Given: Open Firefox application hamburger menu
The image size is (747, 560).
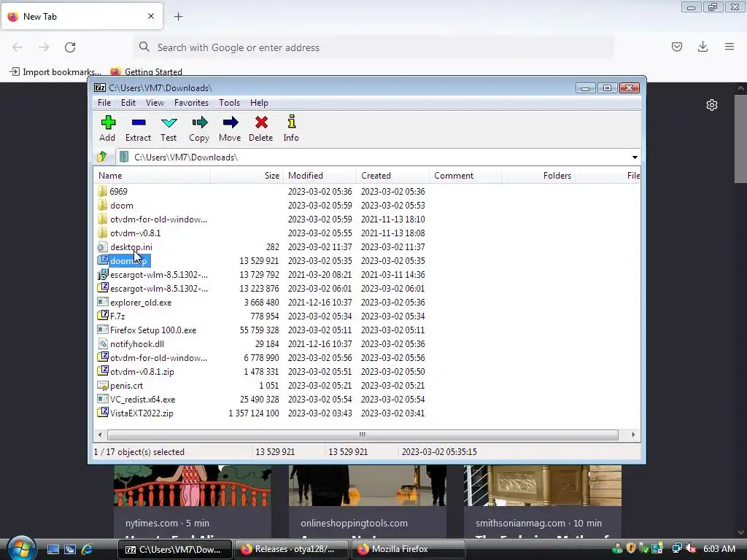Looking at the screenshot, I should pyautogui.click(x=729, y=47).
